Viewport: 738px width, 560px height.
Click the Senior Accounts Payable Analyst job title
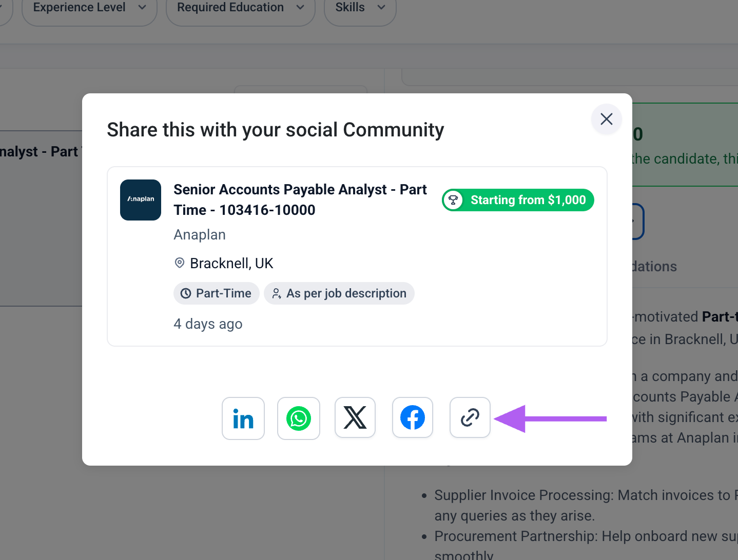click(x=300, y=199)
